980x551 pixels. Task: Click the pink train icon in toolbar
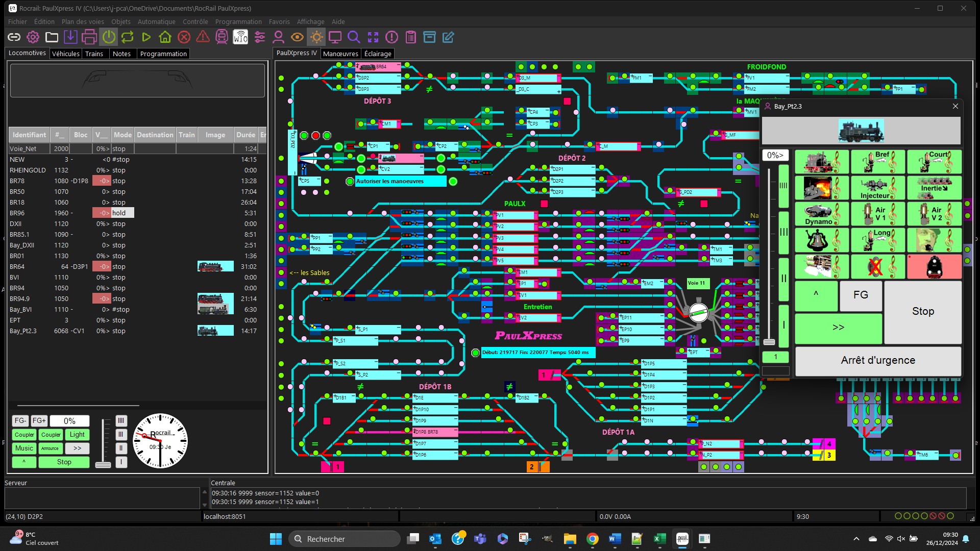[222, 37]
